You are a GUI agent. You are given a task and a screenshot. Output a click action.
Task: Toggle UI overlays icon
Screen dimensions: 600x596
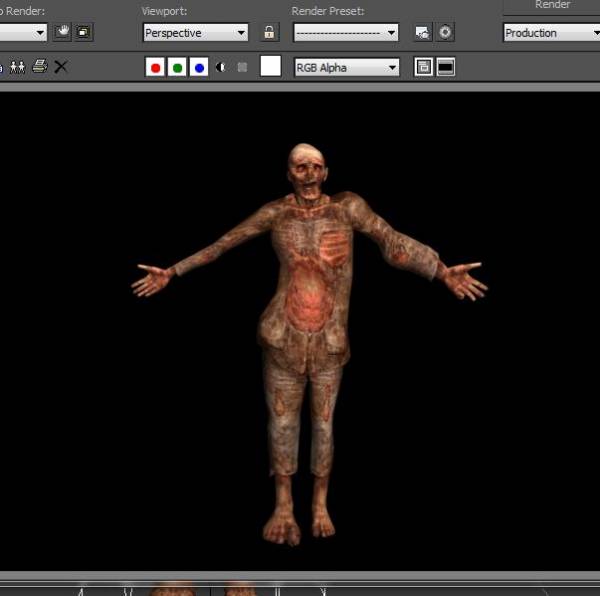[x=424, y=67]
